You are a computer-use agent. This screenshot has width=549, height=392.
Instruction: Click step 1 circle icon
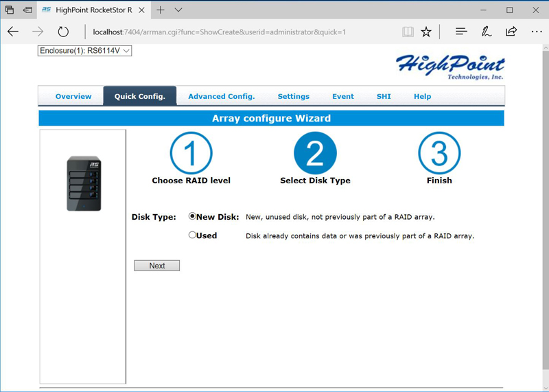[191, 153]
